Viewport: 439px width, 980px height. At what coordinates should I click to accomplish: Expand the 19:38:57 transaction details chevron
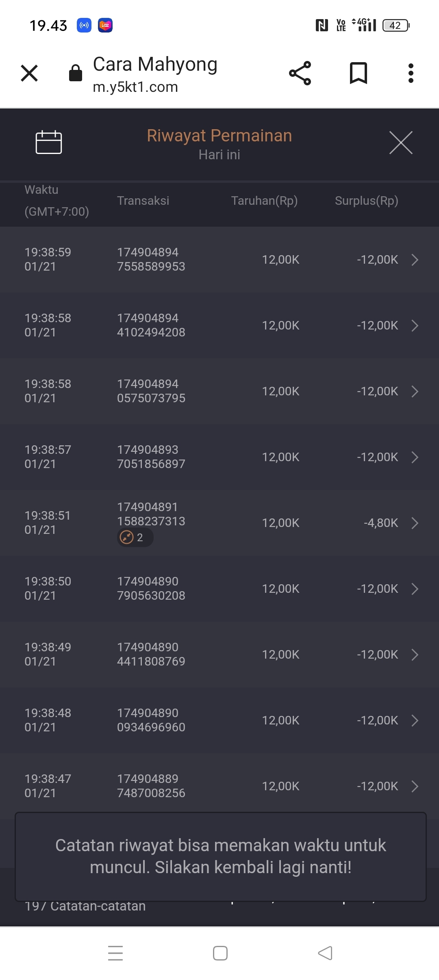tap(415, 457)
